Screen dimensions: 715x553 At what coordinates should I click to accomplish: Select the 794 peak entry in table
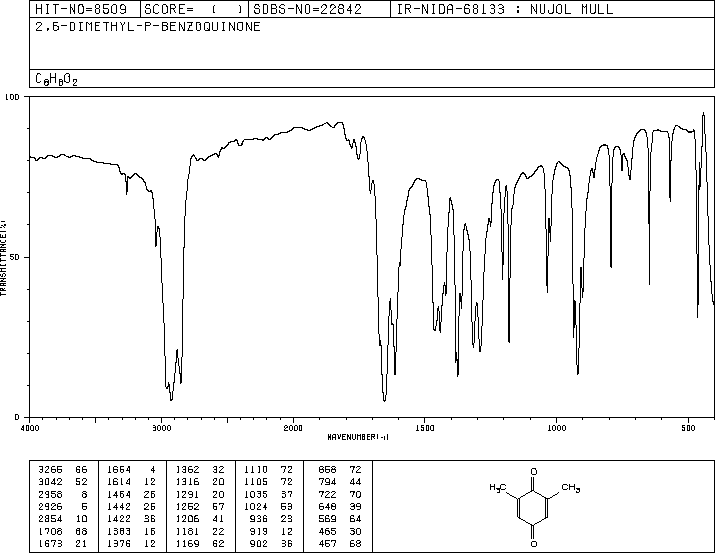pos(340,482)
